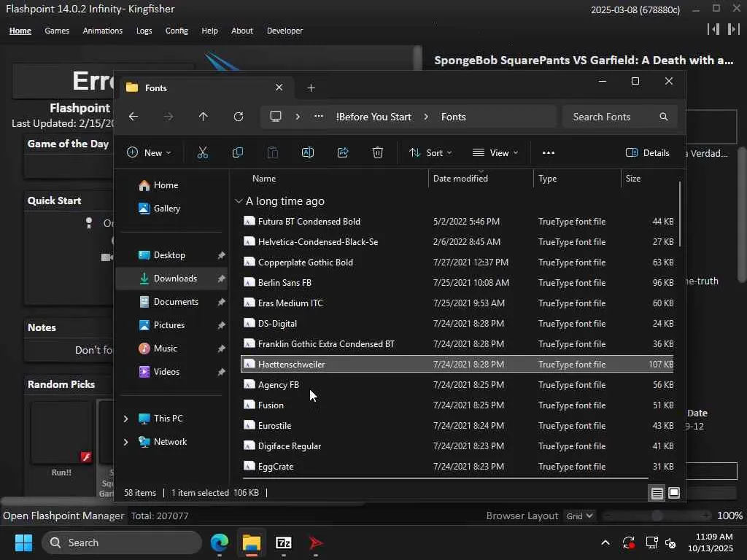Viewport: 747px width, 560px height.
Task: Show hidden path folders via ellipsis
Action: [319, 117]
